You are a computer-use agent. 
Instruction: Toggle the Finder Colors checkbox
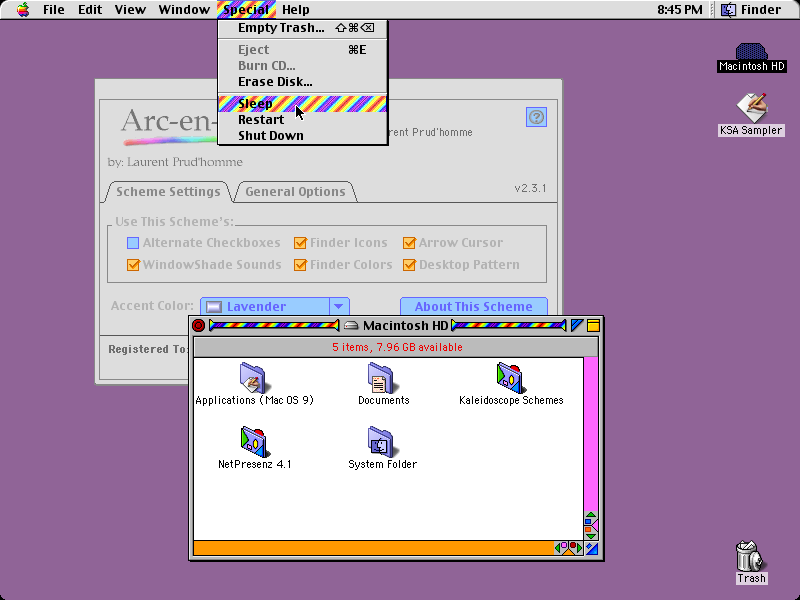(300, 265)
